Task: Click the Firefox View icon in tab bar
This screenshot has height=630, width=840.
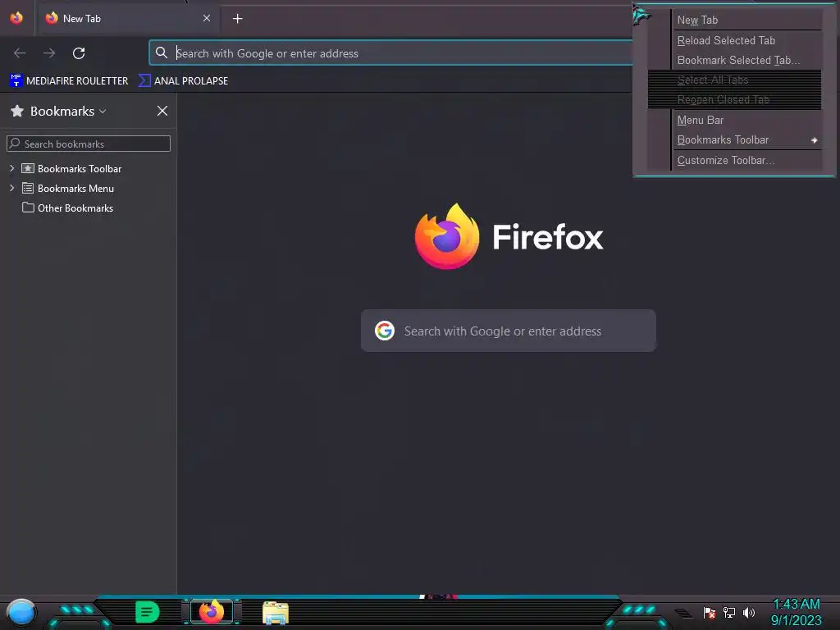Action: 16,18
